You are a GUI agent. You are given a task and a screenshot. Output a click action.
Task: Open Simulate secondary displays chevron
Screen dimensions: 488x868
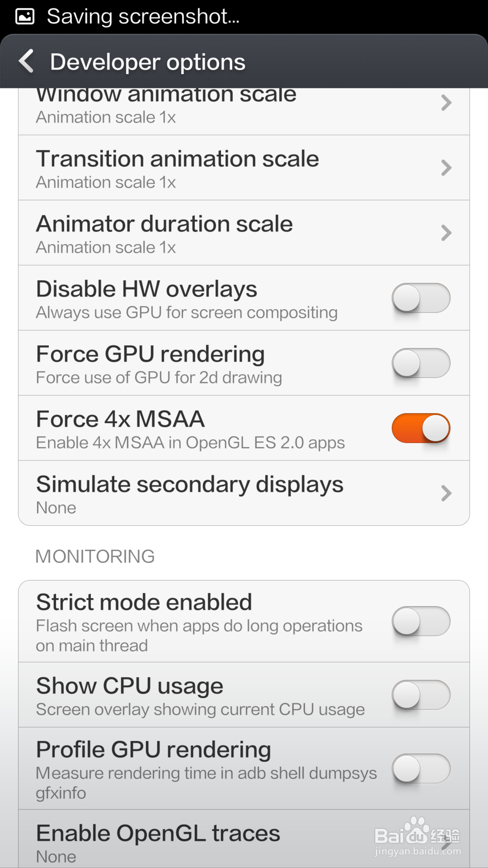(x=446, y=493)
